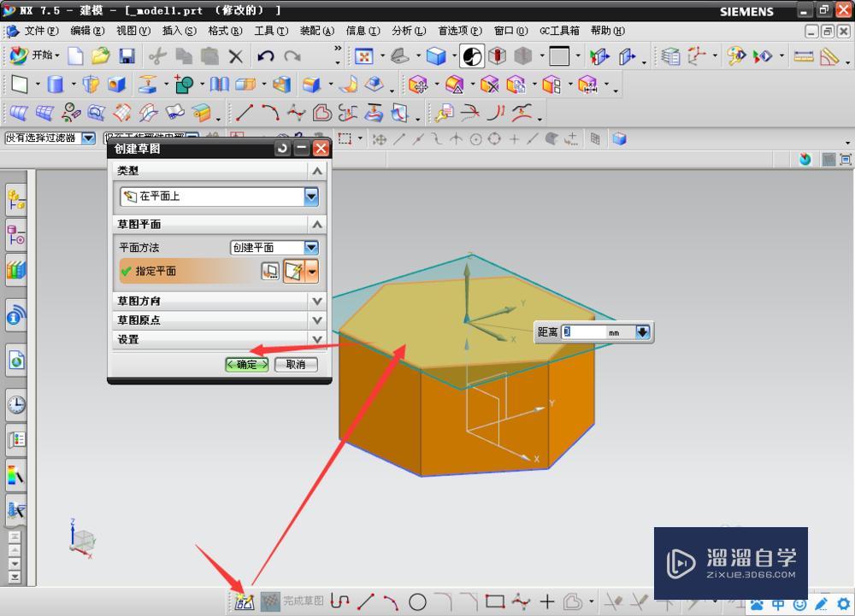
Task: Select the Point plus tool in the bottom toolbar
Action: 547,601
